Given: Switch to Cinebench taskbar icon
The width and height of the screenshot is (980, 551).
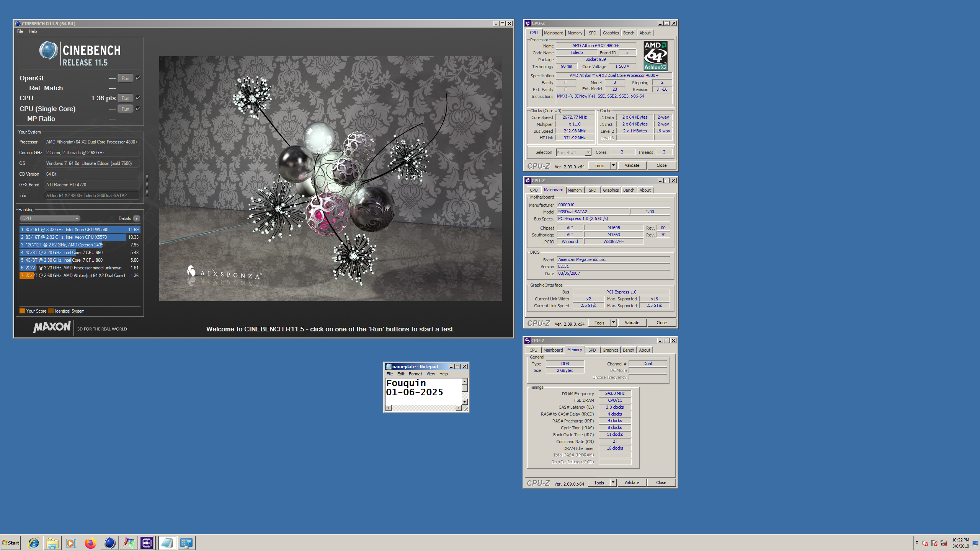Looking at the screenshot, I should coord(109,543).
